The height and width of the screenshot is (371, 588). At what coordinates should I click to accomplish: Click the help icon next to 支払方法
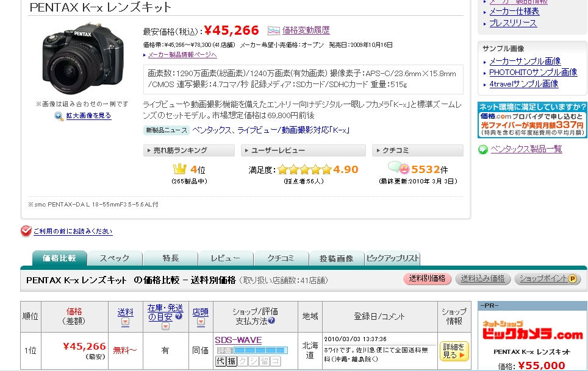pos(271,321)
